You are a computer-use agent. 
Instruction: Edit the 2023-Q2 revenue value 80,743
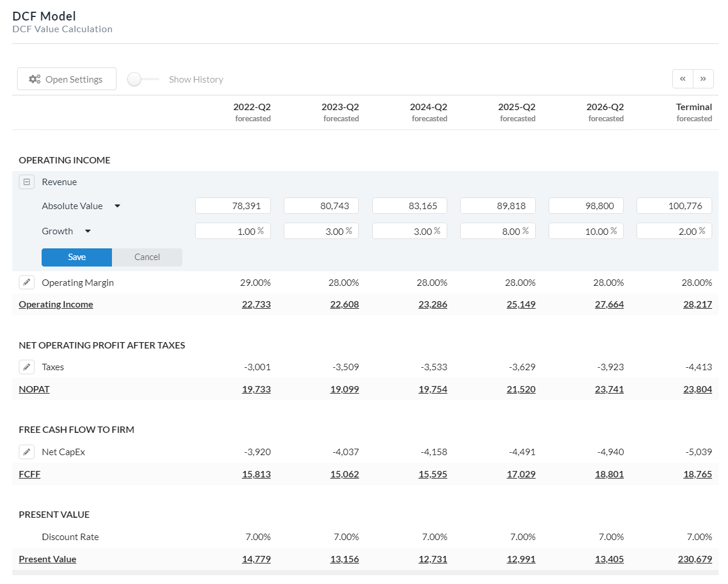(x=321, y=206)
